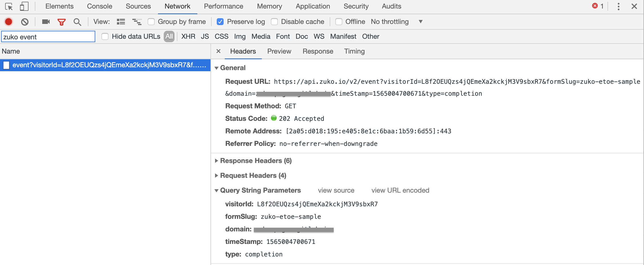Close the DevTools panel
Image resolution: width=644 pixels, height=265 pixels.
pyautogui.click(x=634, y=6)
